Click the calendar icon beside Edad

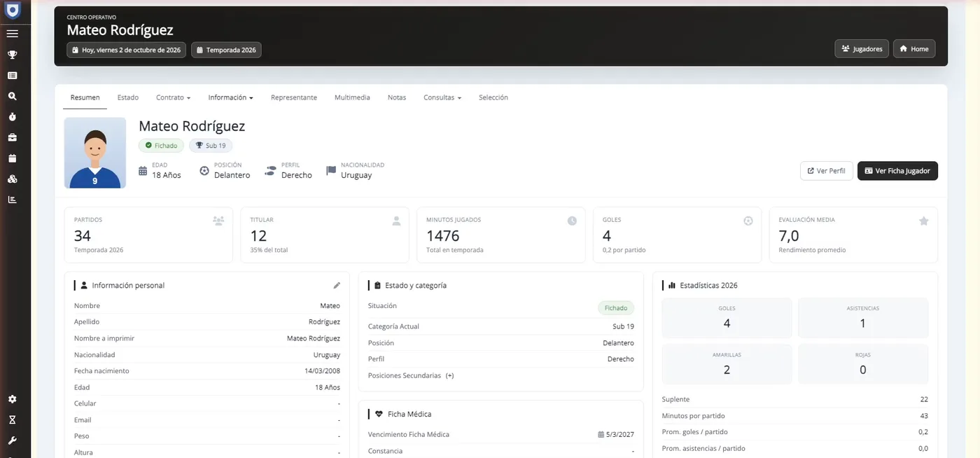point(143,170)
